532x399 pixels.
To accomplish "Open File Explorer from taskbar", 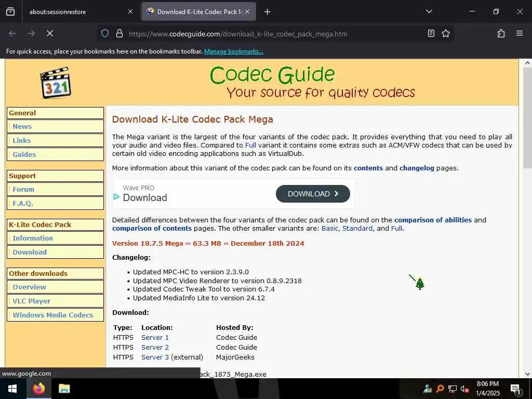I will tap(64, 389).
